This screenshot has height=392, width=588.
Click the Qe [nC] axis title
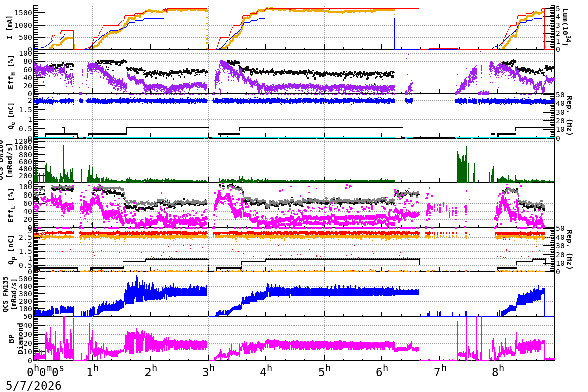[11, 116]
